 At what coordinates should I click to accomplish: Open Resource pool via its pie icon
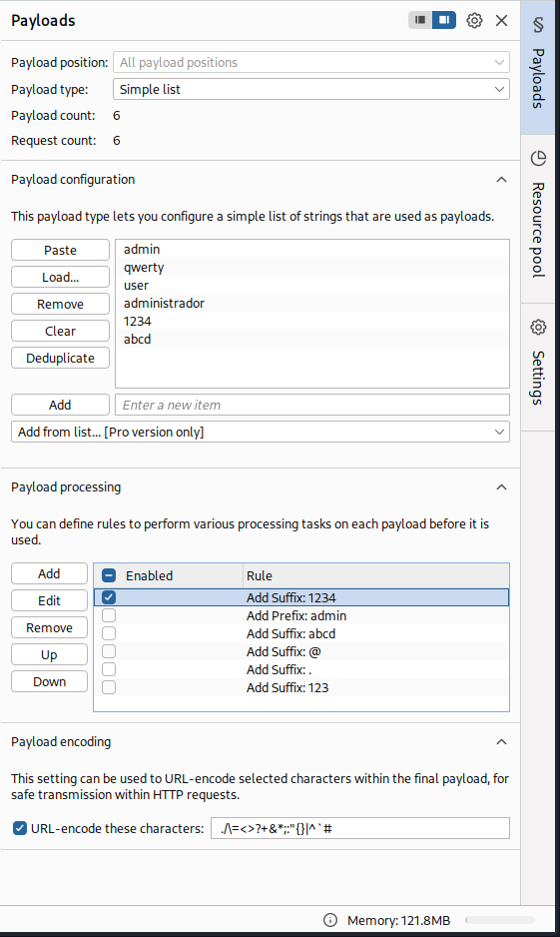[538, 159]
